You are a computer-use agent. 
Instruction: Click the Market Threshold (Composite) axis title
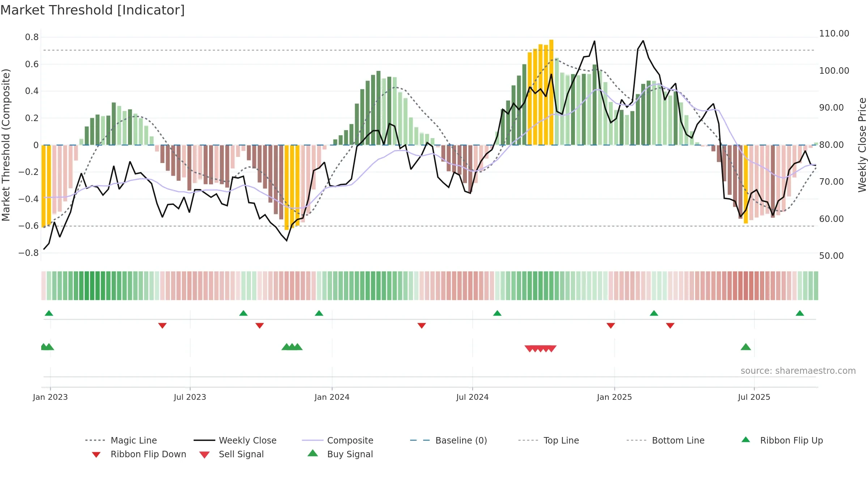6,145
